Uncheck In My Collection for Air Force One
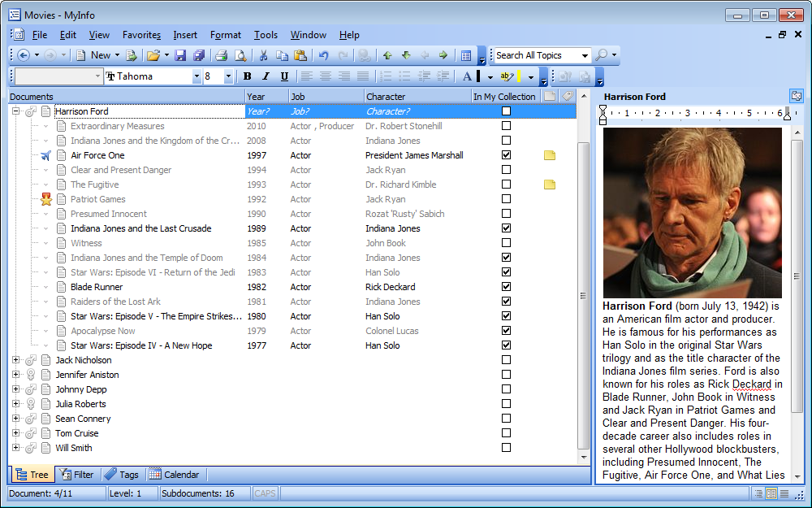812x508 pixels. coord(507,154)
